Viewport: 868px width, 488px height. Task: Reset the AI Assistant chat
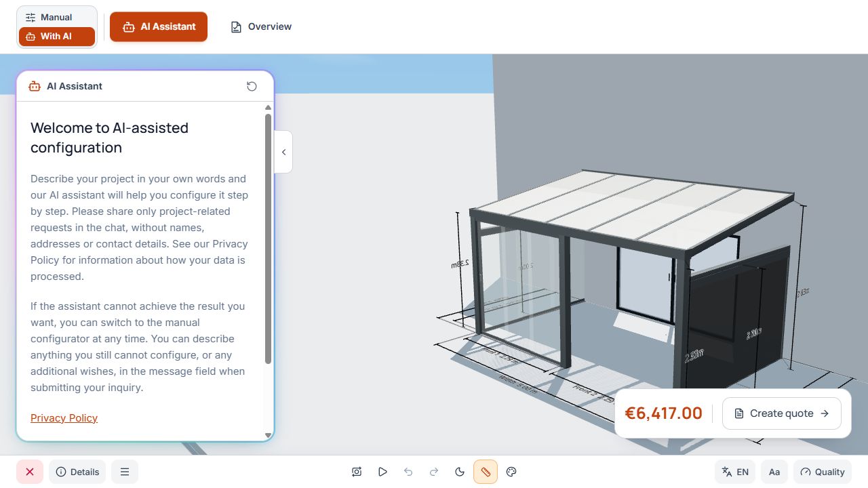coord(252,87)
